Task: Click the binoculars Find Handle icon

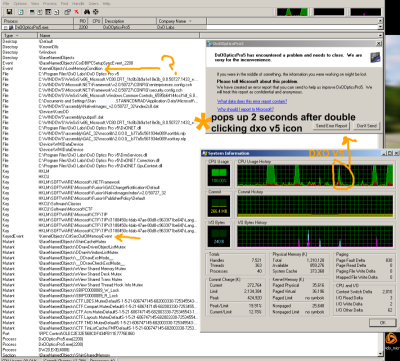Action: tap(87, 12)
